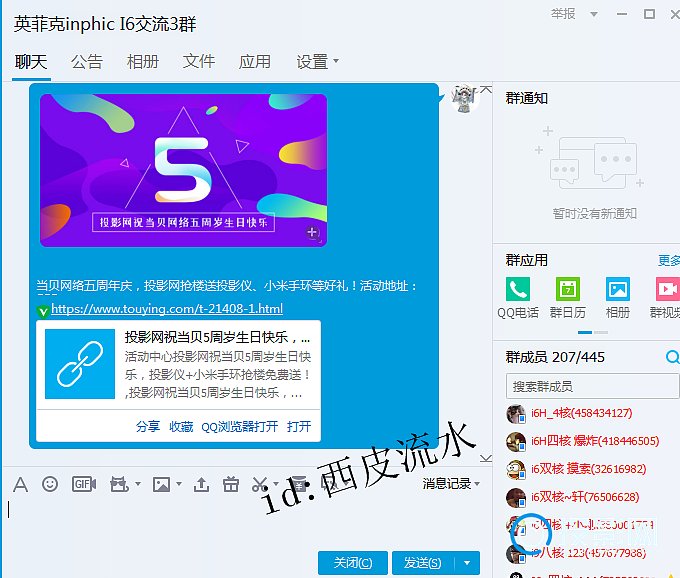Screen dimensions: 680x578
Task: Start a screenshot with the scissors icon
Action: point(259,484)
